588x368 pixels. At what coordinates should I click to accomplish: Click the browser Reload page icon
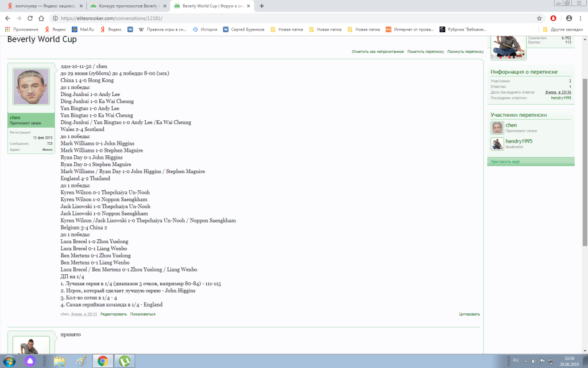(30, 18)
